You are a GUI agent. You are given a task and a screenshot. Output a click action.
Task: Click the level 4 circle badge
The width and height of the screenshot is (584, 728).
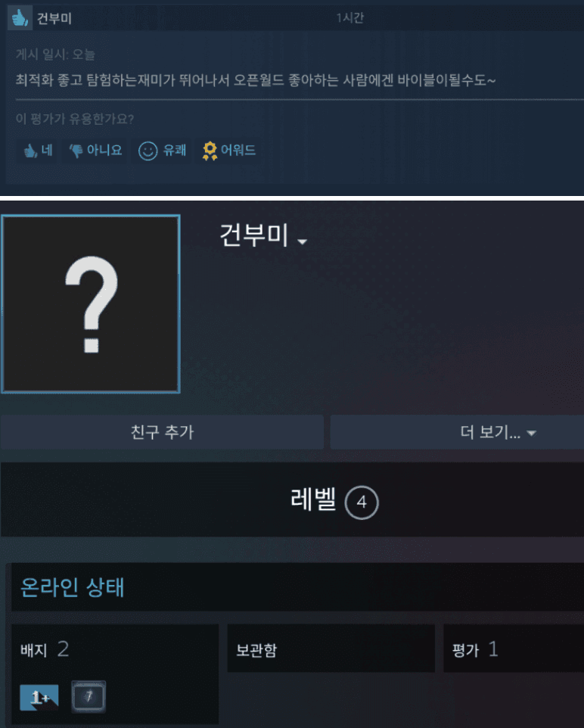pyautogui.click(x=362, y=502)
